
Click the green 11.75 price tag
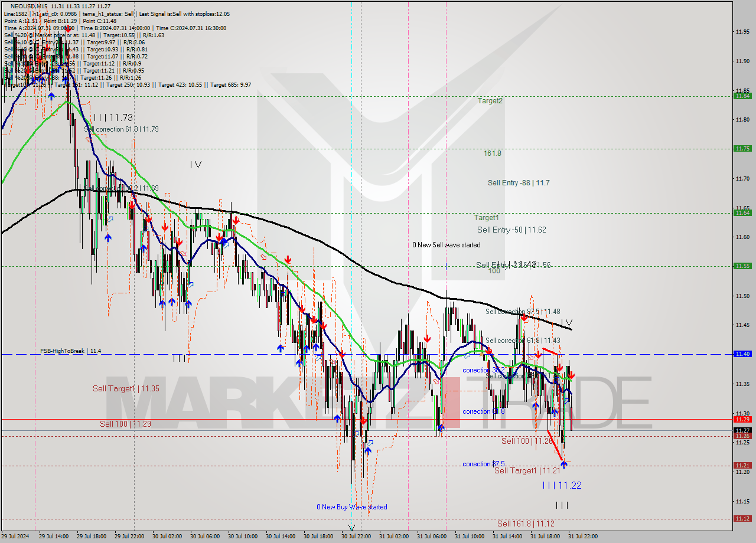point(742,149)
